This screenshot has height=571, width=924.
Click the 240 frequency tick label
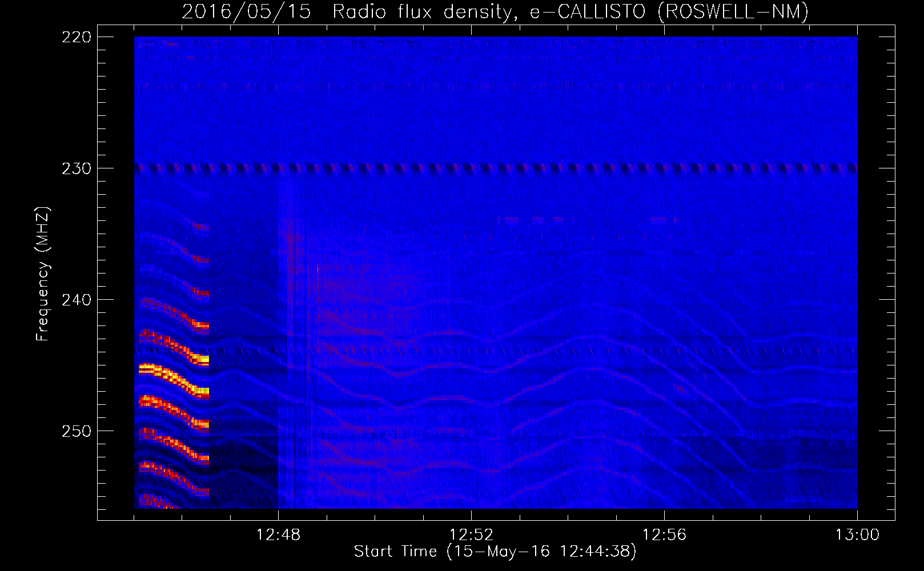coord(77,300)
